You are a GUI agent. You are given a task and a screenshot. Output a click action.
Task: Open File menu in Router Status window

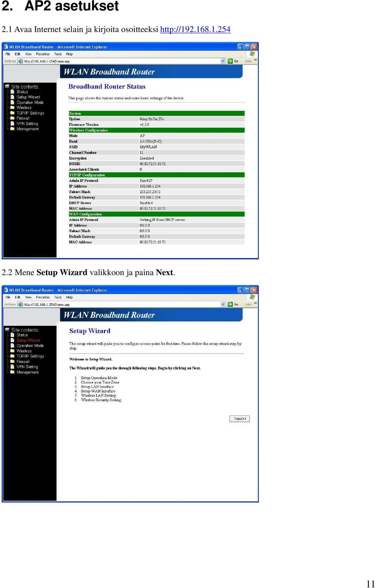8,54
